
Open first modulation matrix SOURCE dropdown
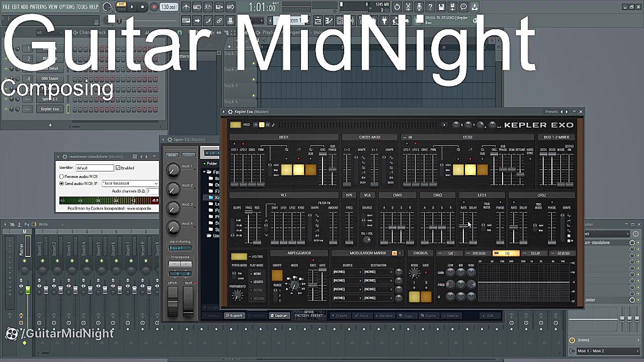(x=347, y=272)
